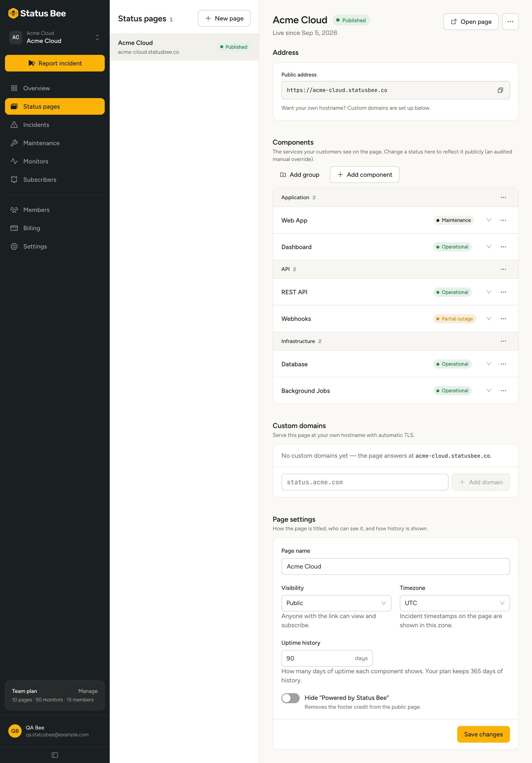Select the Acme Cloud status page row
The width and height of the screenshot is (532, 763).
tap(184, 47)
